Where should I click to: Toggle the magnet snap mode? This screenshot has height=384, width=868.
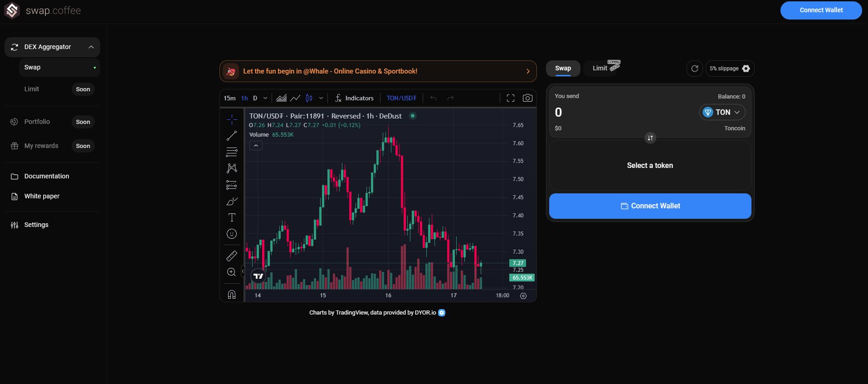pyautogui.click(x=232, y=295)
